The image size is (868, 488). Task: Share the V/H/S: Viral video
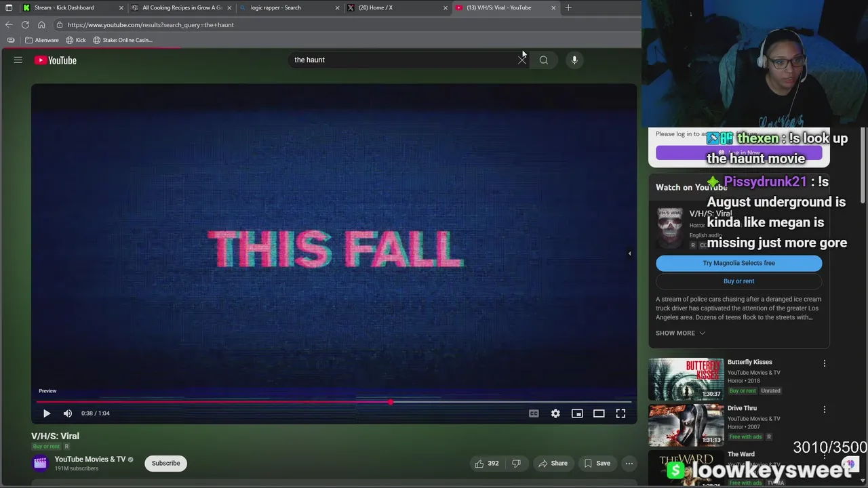click(553, 464)
